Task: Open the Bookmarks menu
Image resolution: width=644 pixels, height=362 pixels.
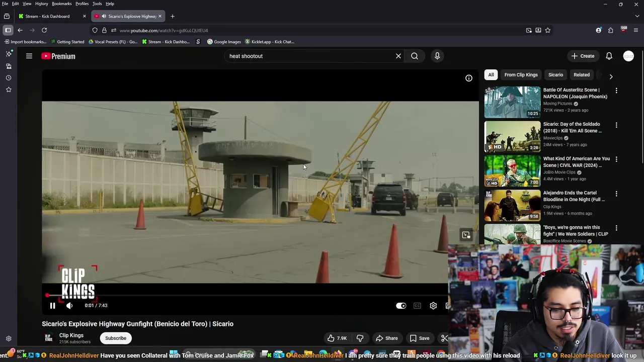Action: pyautogui.click(x=62, y=4)
